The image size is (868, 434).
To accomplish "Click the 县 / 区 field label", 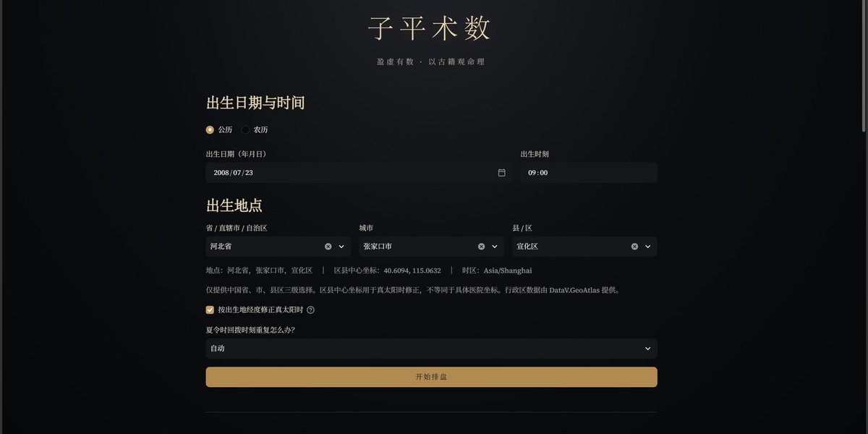I will 522,228.
